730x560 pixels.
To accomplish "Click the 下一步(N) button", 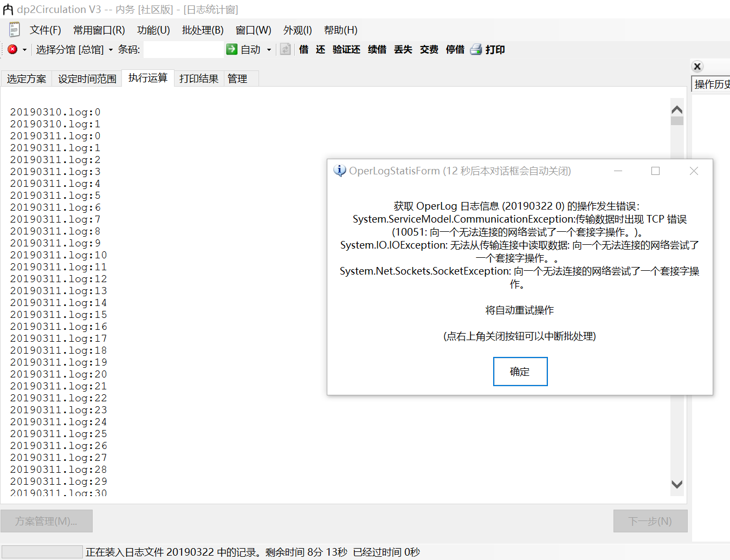I will [x=650, y=520].
